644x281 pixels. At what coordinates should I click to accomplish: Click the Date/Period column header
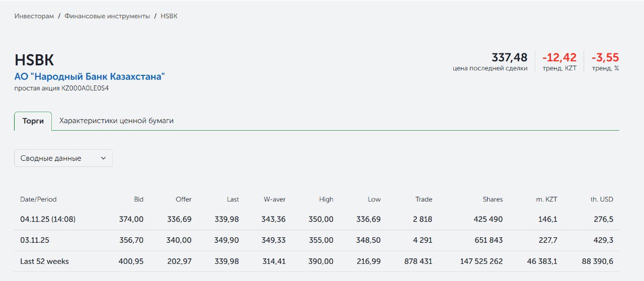pos(38,200)
